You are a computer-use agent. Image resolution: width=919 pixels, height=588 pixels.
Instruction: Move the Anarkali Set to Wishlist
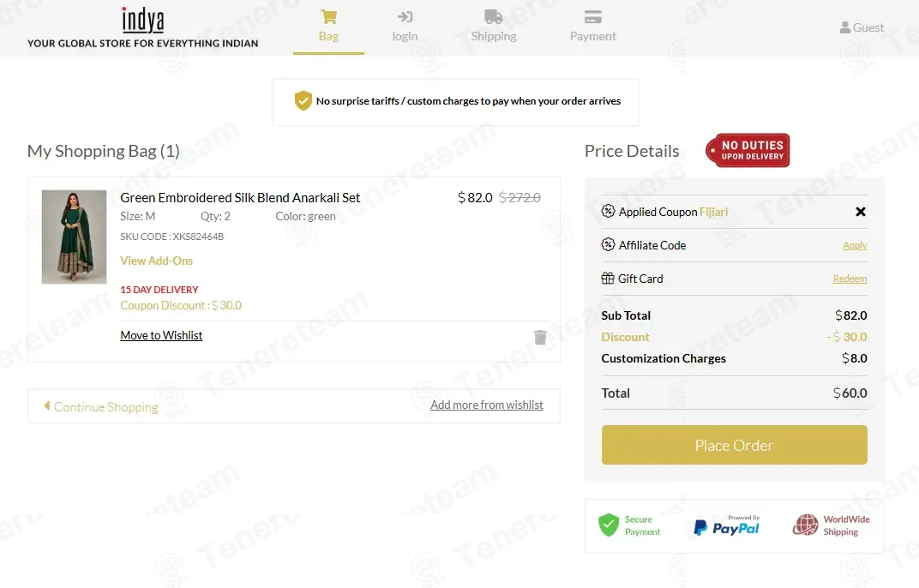161,335
